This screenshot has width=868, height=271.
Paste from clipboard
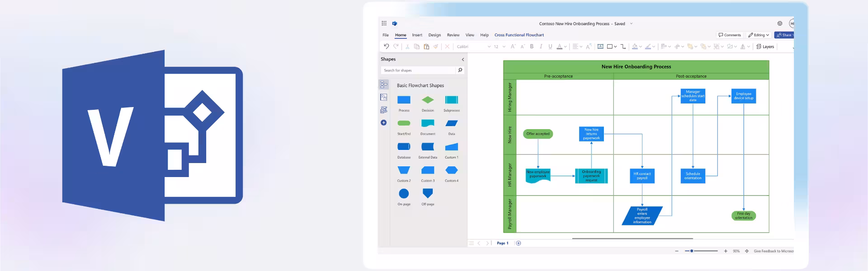point(426,47)
